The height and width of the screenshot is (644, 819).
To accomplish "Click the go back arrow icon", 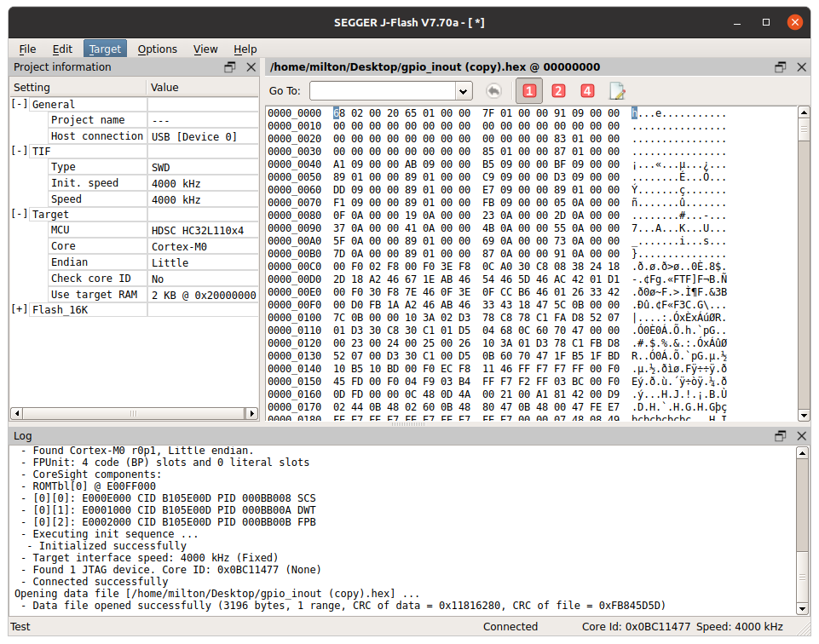I will [493, 91].
